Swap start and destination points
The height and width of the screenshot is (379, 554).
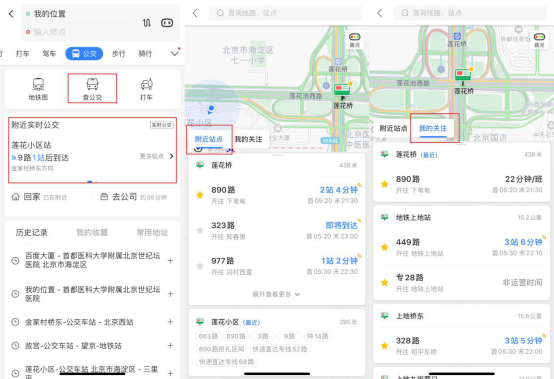[x=147, y=23]
